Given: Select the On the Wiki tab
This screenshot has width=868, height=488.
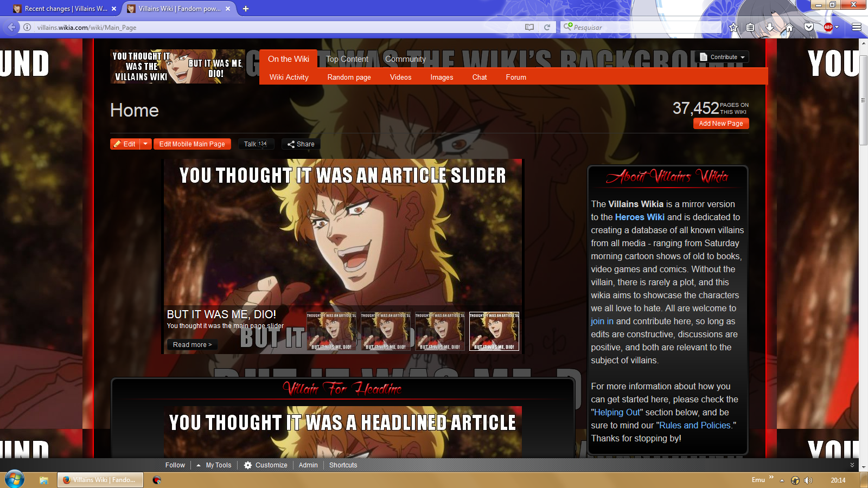Looking at the screenshot, I should pos(289,59).
